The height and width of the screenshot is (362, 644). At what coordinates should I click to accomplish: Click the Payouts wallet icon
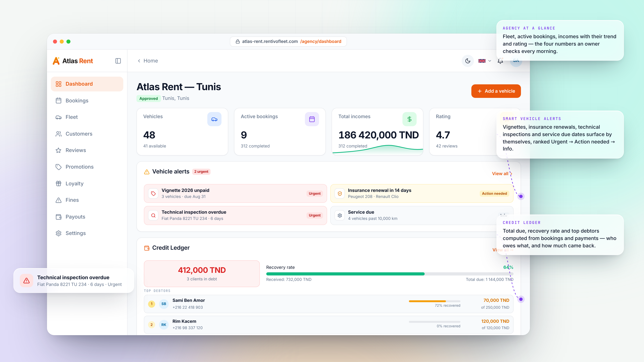point(59,217)
